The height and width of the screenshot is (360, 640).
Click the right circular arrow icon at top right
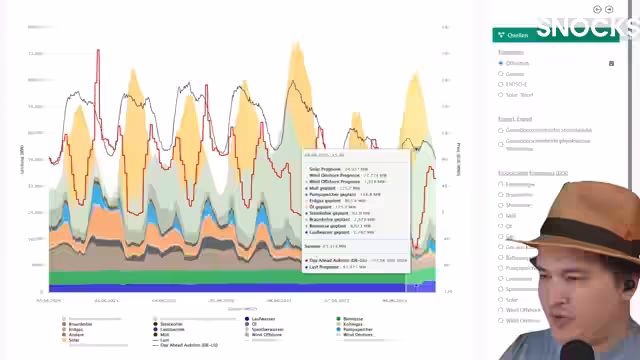click(609, 9)
